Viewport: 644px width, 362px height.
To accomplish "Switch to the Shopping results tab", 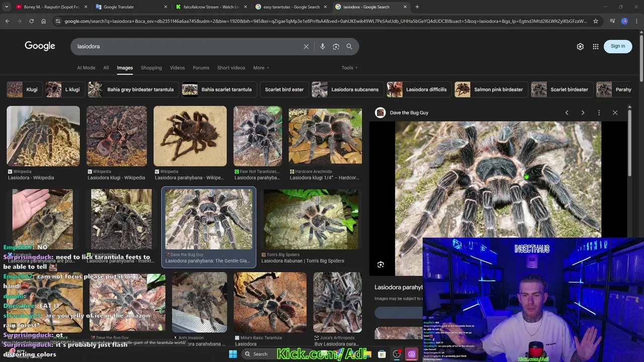I will (x=151, y=68).
